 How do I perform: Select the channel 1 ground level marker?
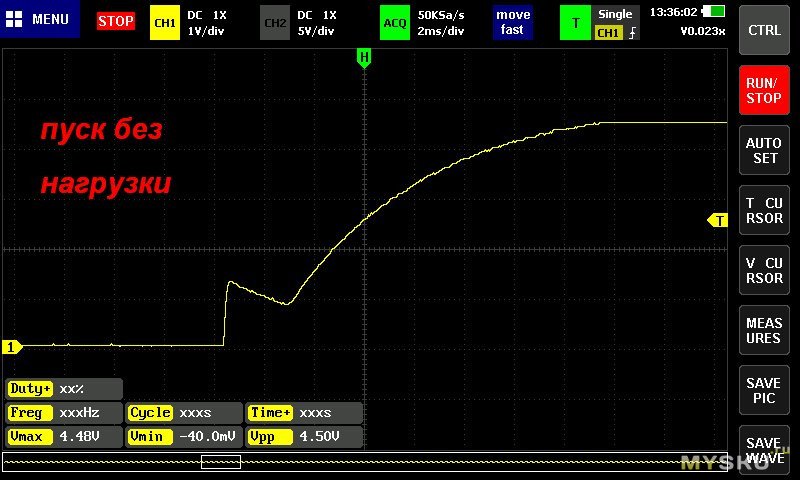tap(12, 347)
